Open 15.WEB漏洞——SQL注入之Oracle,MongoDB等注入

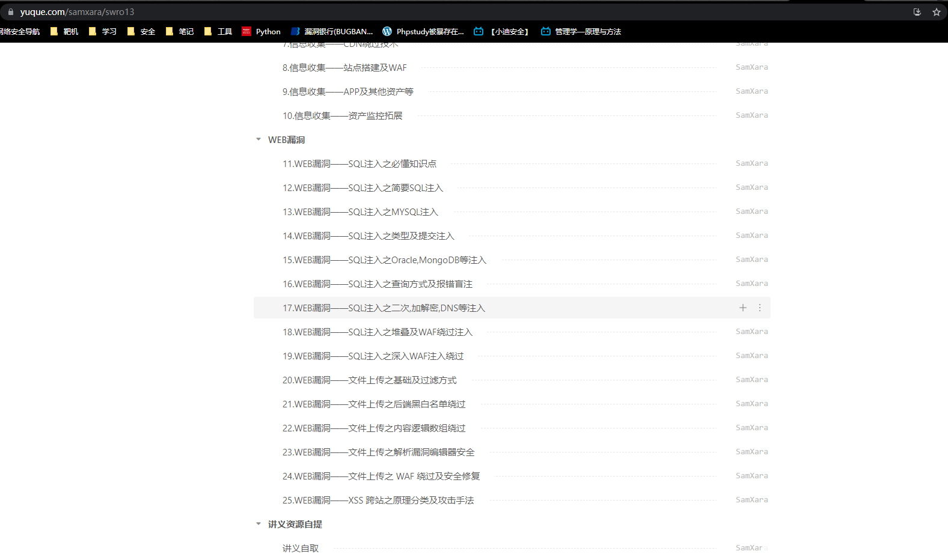point(385,260)
